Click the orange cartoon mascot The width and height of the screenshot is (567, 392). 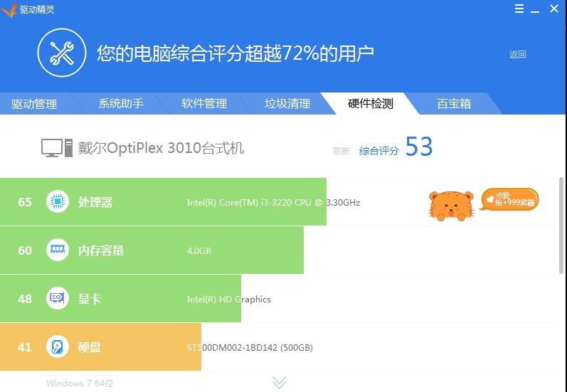(451, 206)
